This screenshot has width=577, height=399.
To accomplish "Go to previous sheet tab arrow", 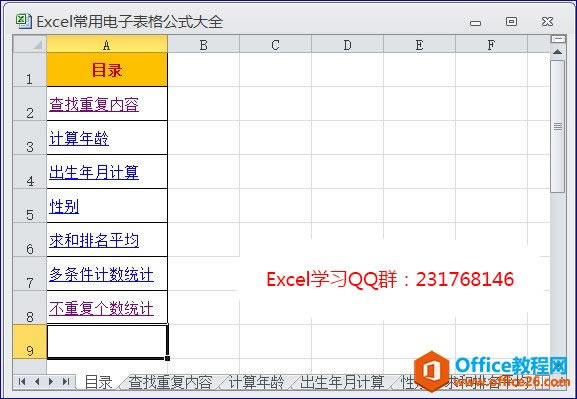I will tap(37, 381).
